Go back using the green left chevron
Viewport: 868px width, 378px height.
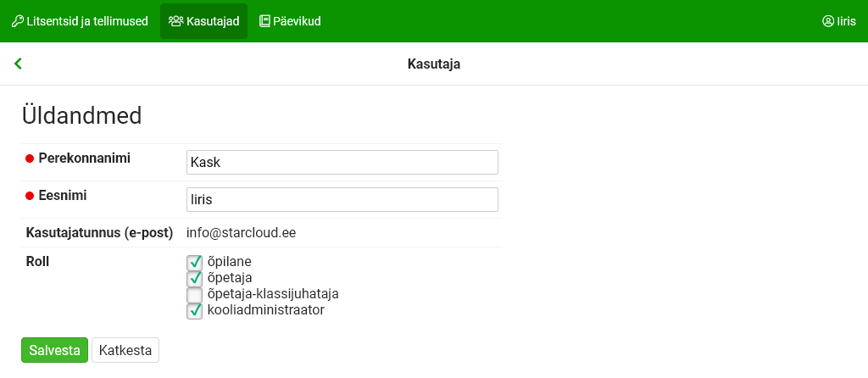(18, 64)
